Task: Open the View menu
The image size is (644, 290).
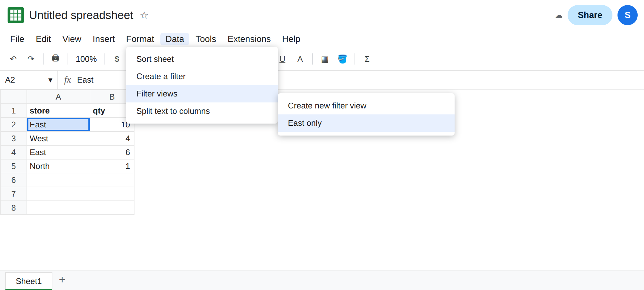Action: pos(72,39)
